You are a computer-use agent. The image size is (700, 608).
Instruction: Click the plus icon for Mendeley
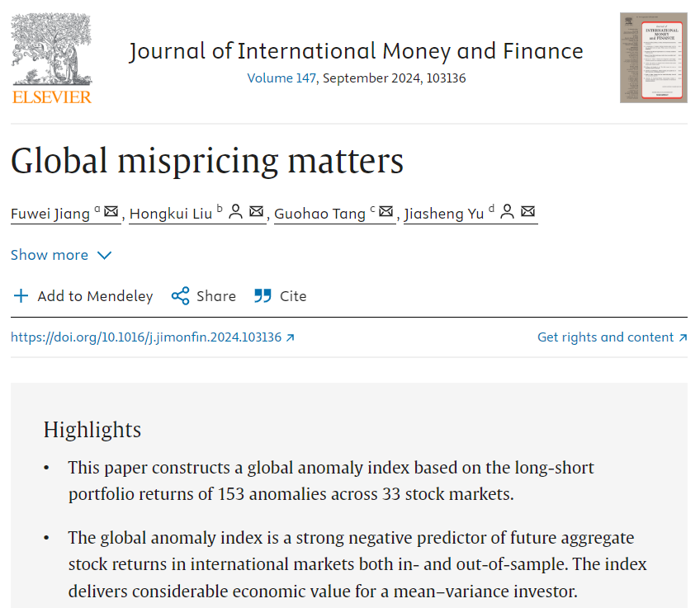coord(21,296)
